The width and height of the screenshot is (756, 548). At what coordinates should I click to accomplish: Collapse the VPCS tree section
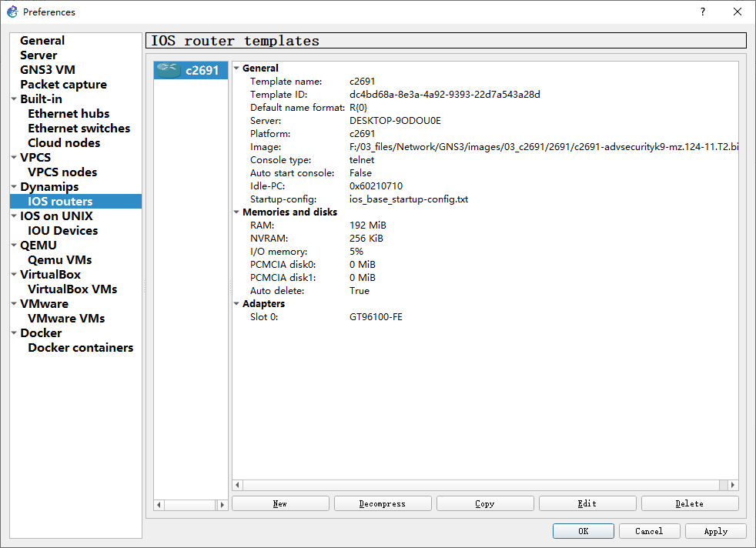coord(14,157)
